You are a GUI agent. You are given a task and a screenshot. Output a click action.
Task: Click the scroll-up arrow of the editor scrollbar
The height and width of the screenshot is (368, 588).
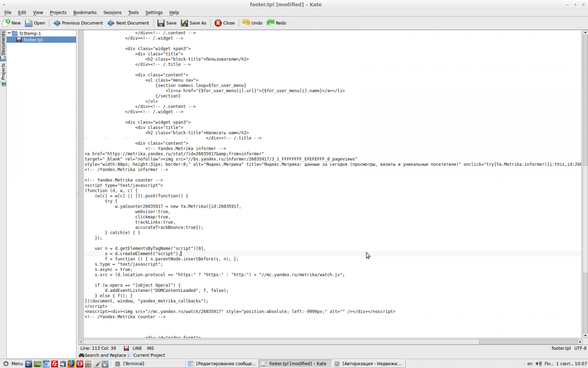click(x=584, y=33)
